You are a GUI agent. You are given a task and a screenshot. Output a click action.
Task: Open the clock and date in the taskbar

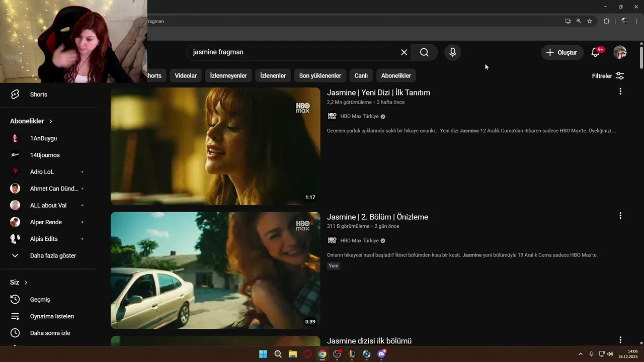click(x=629, y=354)
